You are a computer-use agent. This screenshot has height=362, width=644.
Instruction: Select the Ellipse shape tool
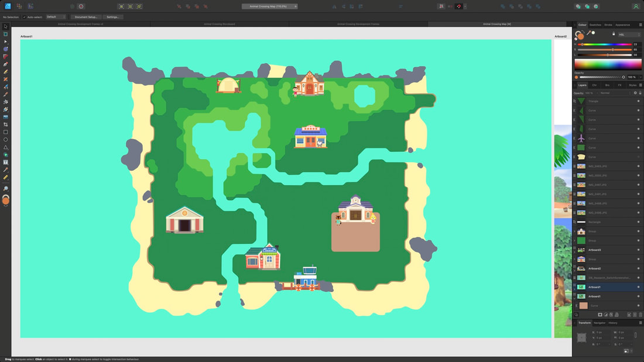point(5,140)
